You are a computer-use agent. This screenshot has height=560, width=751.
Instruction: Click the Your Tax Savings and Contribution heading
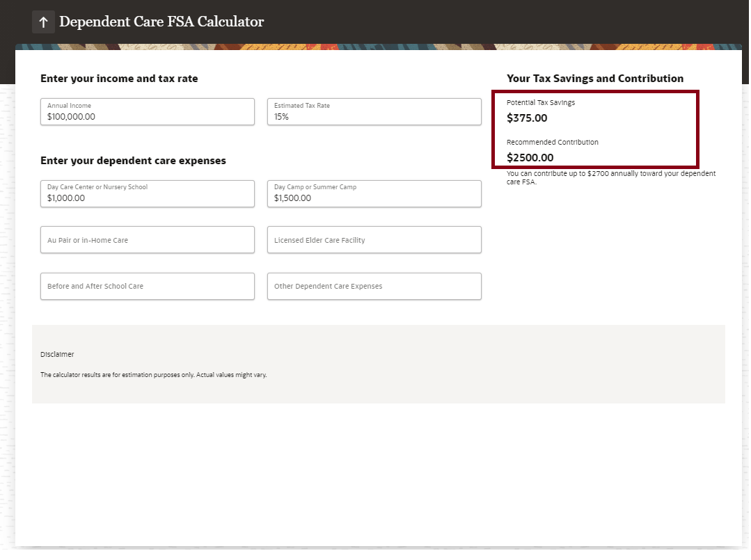[x=595, y=79]
